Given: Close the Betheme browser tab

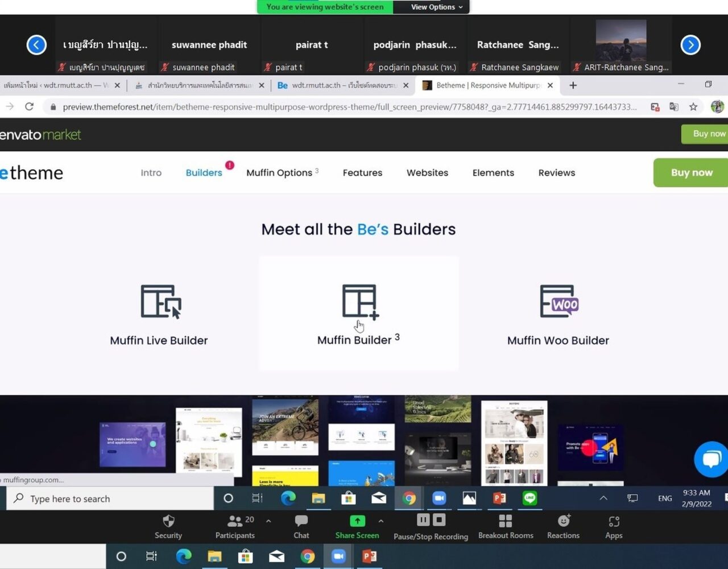Looking at the screenshot, I should coord(550,85).
